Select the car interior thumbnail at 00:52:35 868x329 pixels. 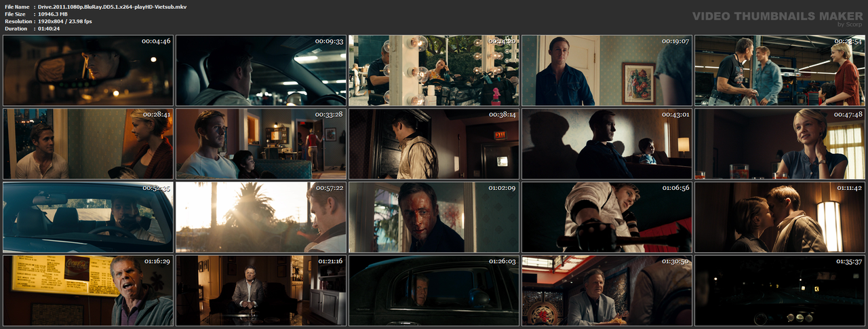pos(88,217)
